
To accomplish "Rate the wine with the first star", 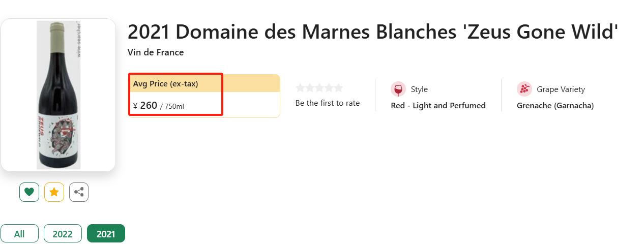I will tap(300, 88).
